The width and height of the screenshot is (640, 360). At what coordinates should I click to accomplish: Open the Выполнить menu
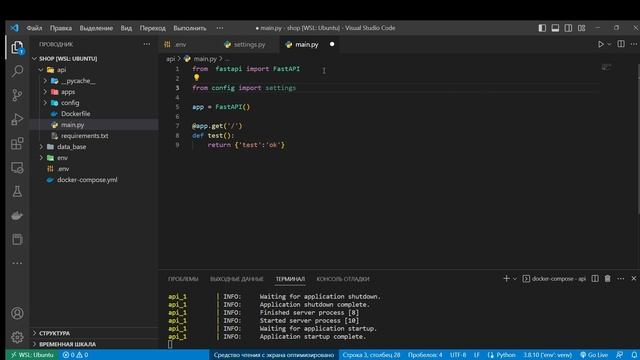pyautogui.click(x=190, y=28)
